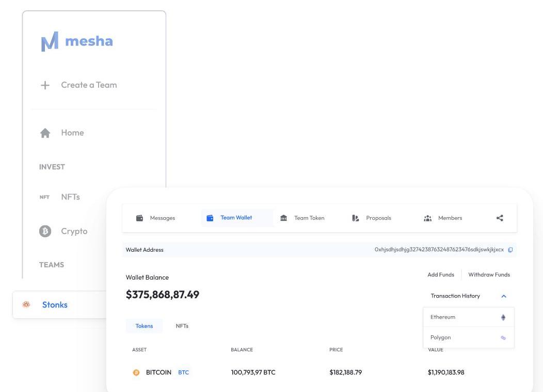Open the Team Token tab

tap(302, 218)
